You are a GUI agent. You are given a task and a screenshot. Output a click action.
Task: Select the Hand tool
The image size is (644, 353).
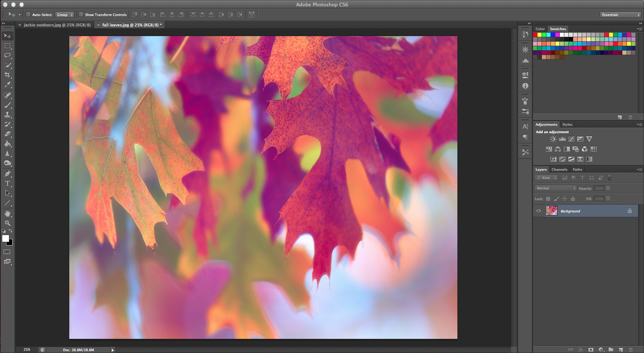click(x=7, y=214)
